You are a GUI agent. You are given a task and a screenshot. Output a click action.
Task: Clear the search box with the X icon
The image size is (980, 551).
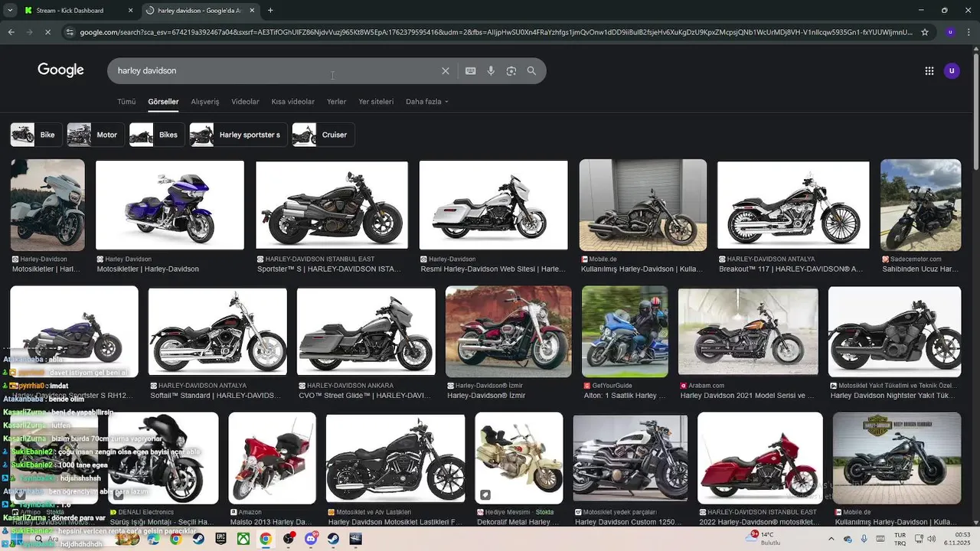tap(446, 70)
